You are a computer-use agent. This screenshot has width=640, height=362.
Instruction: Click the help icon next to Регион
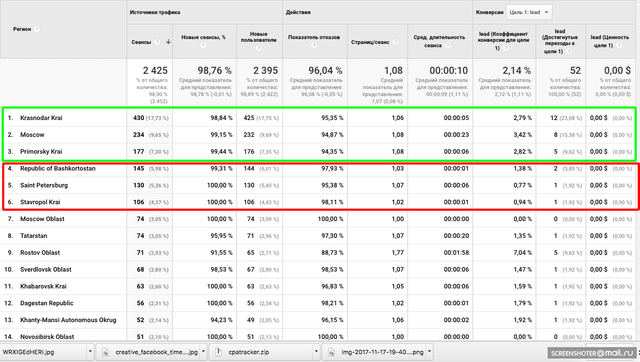(37, 29)
